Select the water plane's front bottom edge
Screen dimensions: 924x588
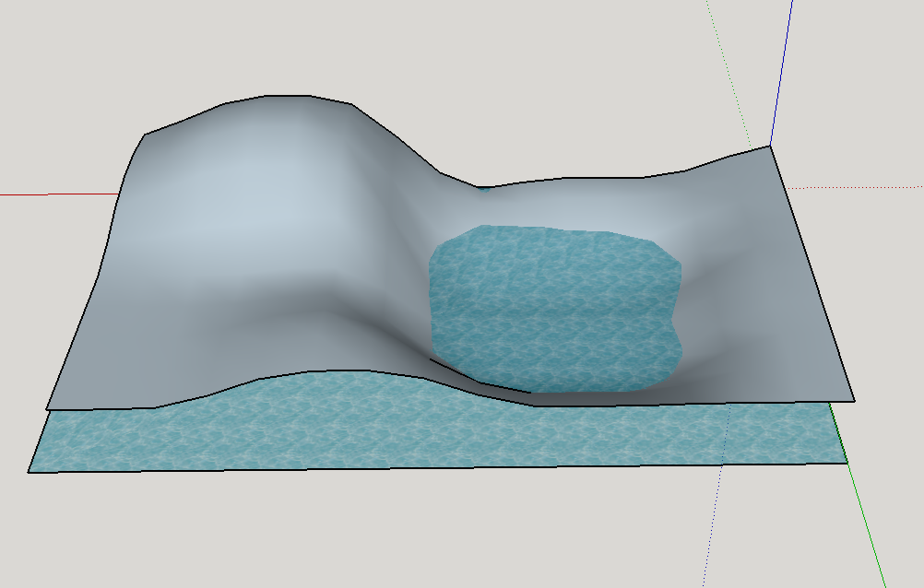tap(433, 468)
